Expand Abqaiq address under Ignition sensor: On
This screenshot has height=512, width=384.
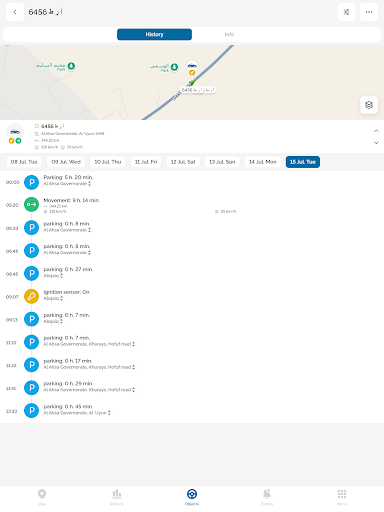coord(61,298)
